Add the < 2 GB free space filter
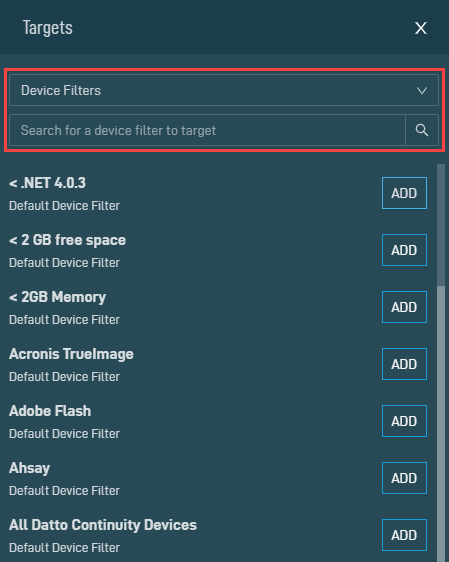 404,250
